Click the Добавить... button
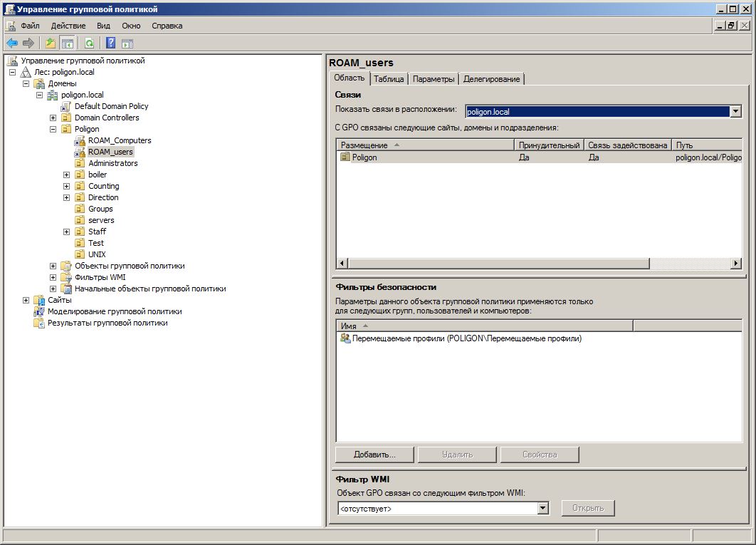The width and height of the screenshot is (756, 545). pyautogui.click(x=374, y=455)
